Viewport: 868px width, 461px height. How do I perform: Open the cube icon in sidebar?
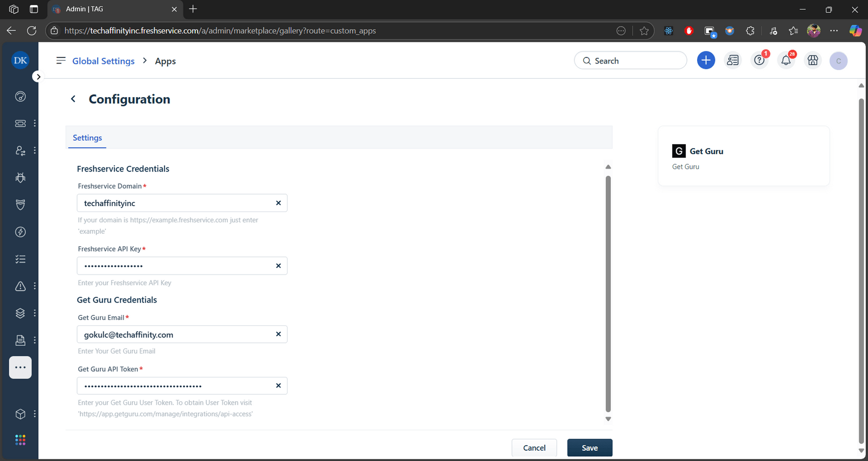tap(20, 414)
